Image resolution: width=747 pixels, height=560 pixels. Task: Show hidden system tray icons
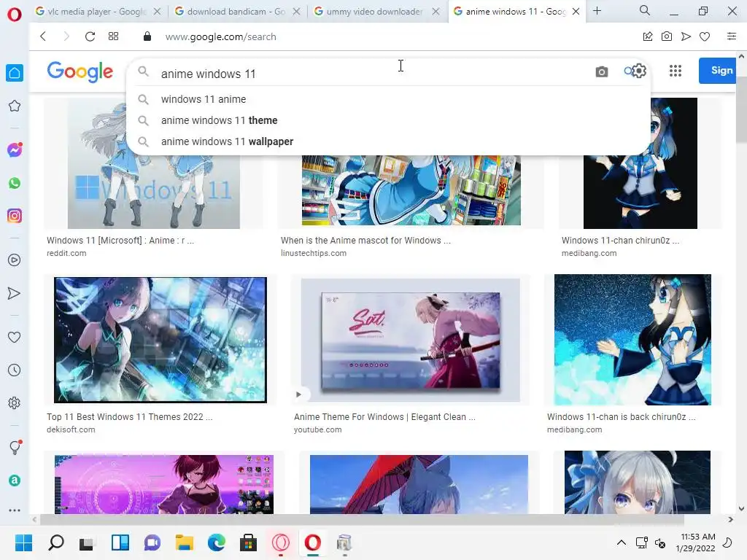(x=622, y=542)
